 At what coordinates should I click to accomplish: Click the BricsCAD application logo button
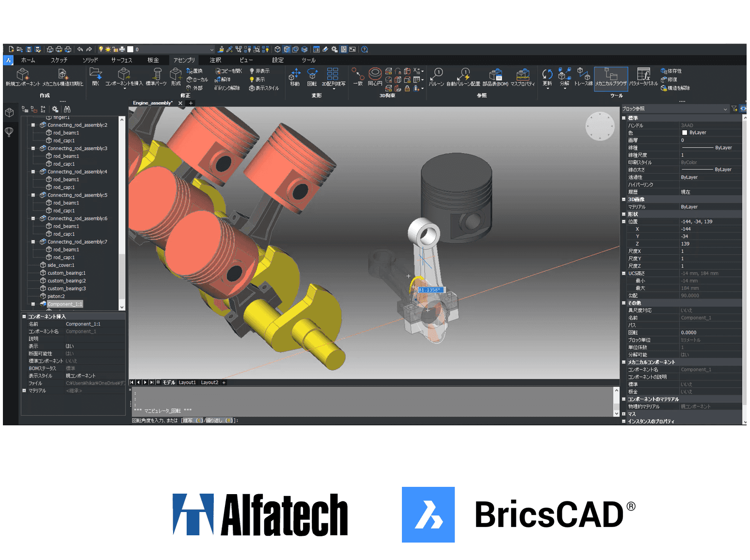[x=9, y=60]
